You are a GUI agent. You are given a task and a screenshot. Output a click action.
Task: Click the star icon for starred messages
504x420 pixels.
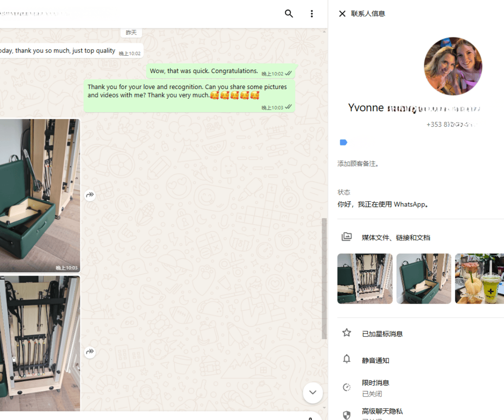pyautogui.click(x=346, y=333)
